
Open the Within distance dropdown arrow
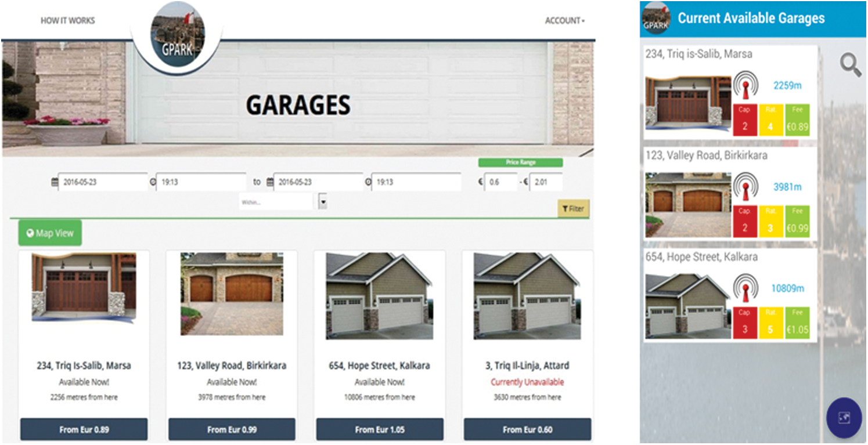(x=323, y=202)
